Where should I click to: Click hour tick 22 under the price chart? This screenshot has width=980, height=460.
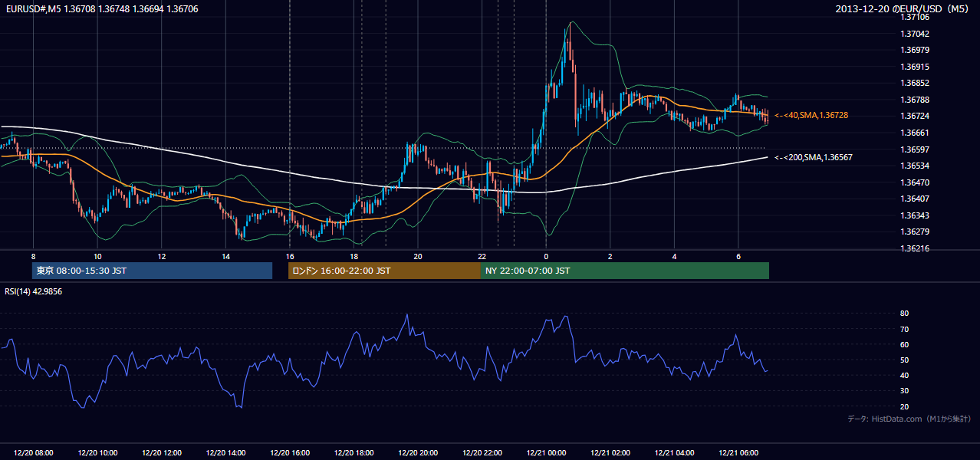click(482, 256)
